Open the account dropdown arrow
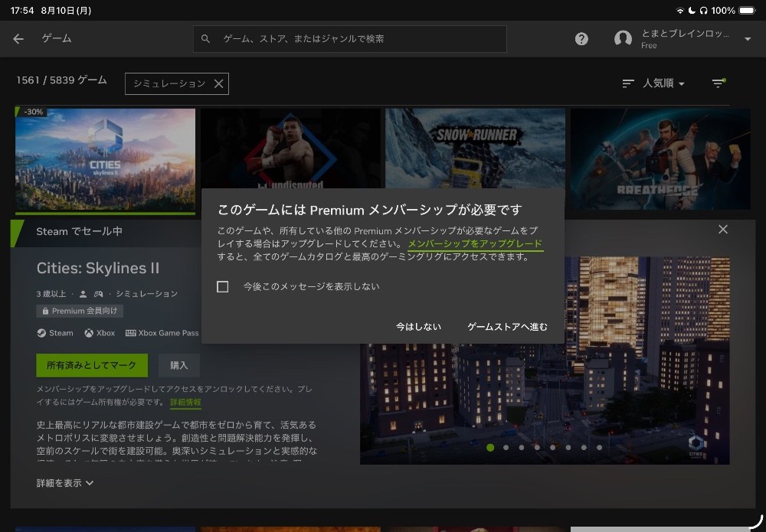 (x=748, y=39)
